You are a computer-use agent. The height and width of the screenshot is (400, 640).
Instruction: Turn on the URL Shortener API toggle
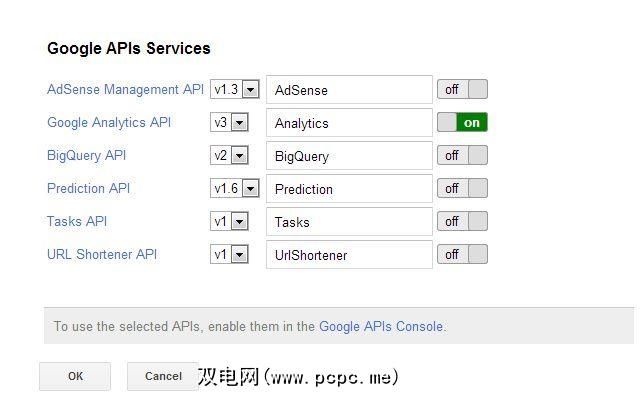point(462,255)
